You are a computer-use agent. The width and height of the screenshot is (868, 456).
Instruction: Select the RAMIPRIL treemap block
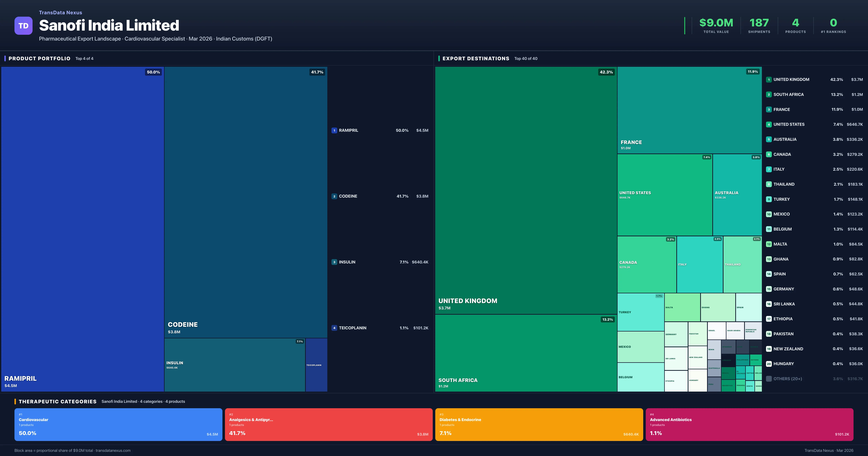coord(83,229)
